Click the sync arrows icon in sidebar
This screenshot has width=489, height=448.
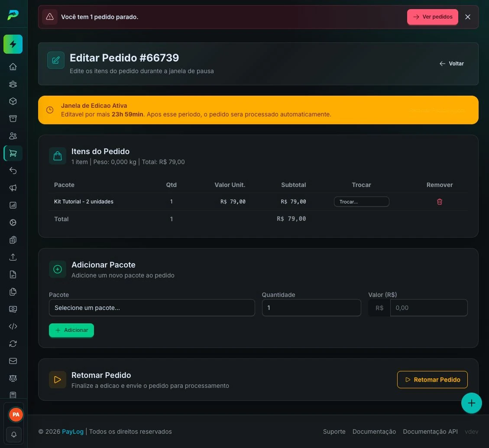click(13, 344)
